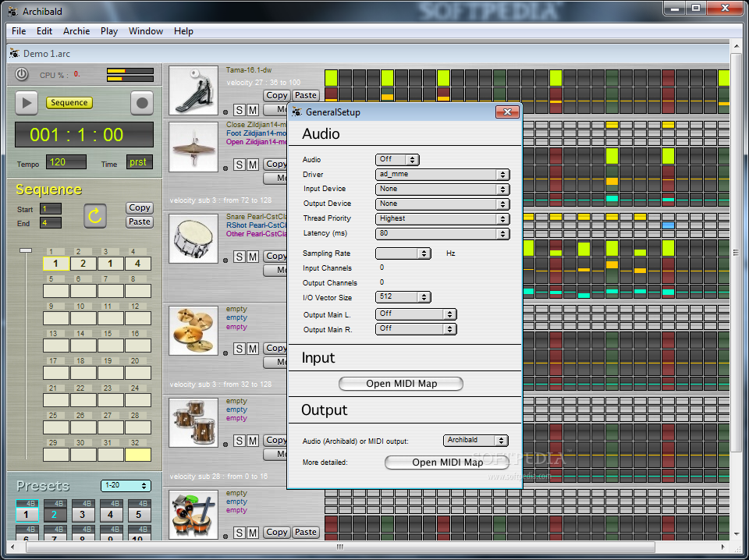749x560 pixels.
Task: Select sequence slot 2 containing pattern 2
Action: point(83,264)
